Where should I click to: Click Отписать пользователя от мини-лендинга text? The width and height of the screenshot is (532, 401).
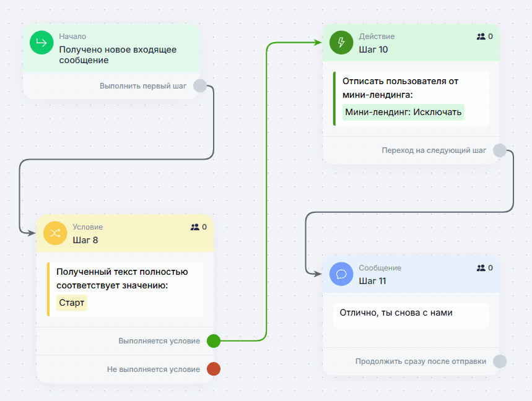pyautogui.click(x=400, y=88)
